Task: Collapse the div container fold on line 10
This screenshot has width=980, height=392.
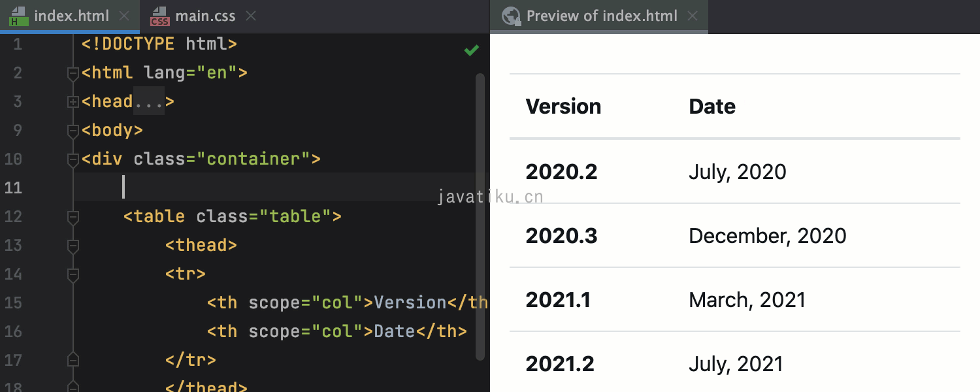Action: coord(73,159)
